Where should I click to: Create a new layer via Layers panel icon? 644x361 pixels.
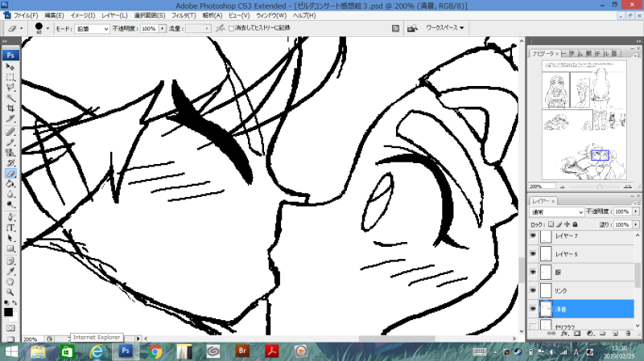[x=615, y=334]
